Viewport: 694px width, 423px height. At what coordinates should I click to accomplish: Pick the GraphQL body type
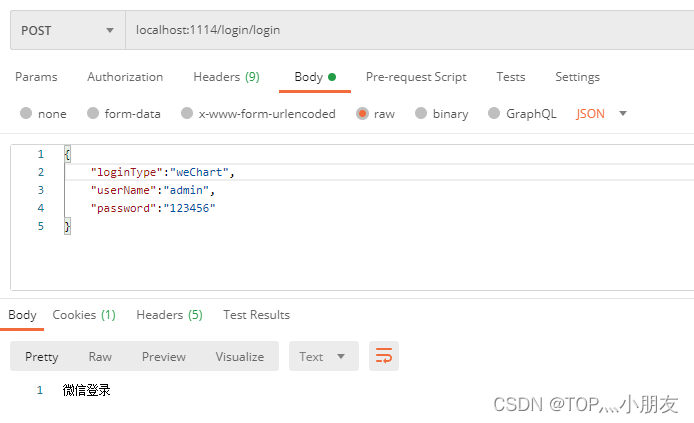pyautogui.click(x=494, y=114)
